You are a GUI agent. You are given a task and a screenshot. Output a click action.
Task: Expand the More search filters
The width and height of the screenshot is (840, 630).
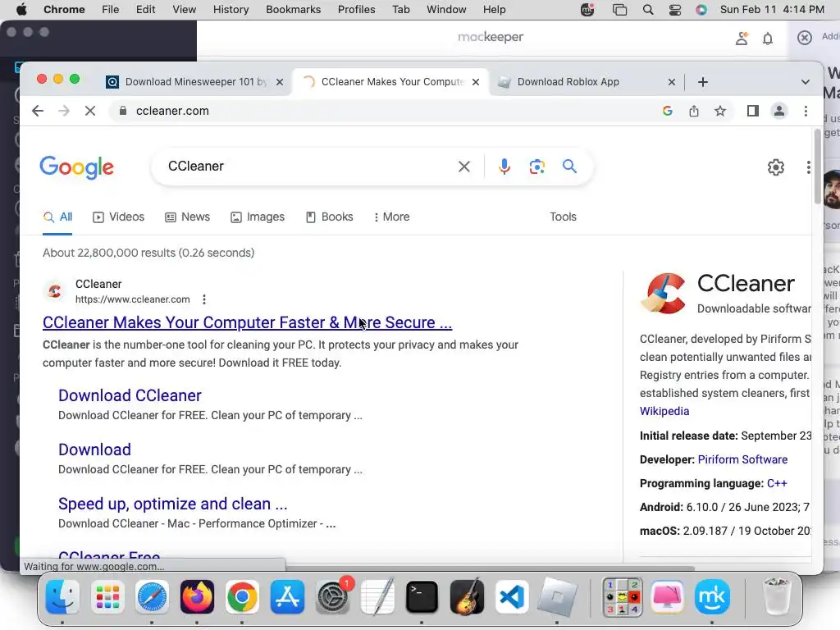point(391,217)
